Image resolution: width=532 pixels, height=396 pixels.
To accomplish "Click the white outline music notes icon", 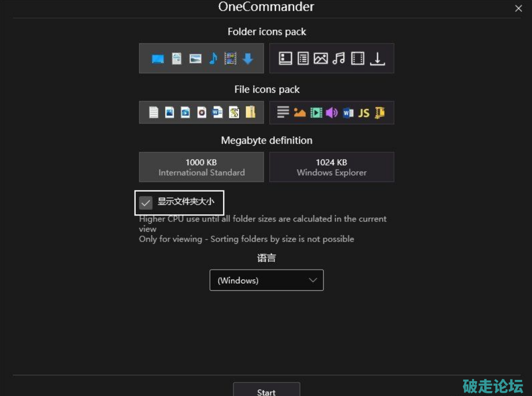I will pyautogui.click(x=339, y=58).
